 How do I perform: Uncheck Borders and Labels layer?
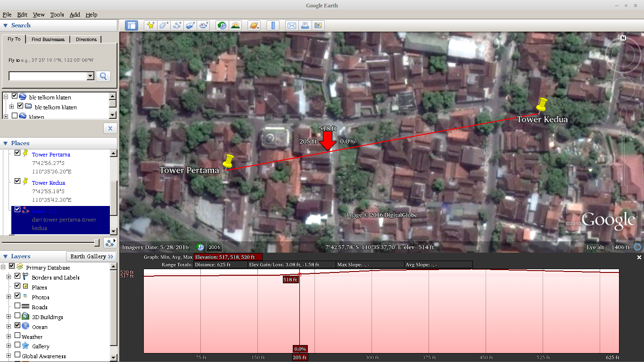click(17, 276)
